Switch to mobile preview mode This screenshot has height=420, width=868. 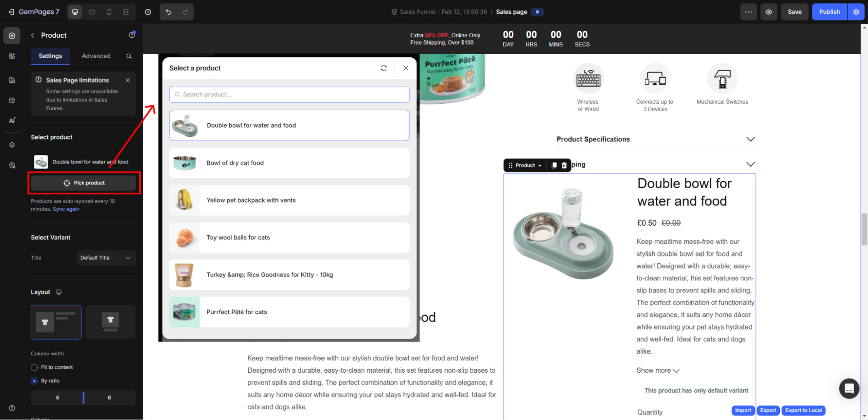point(109,12)
